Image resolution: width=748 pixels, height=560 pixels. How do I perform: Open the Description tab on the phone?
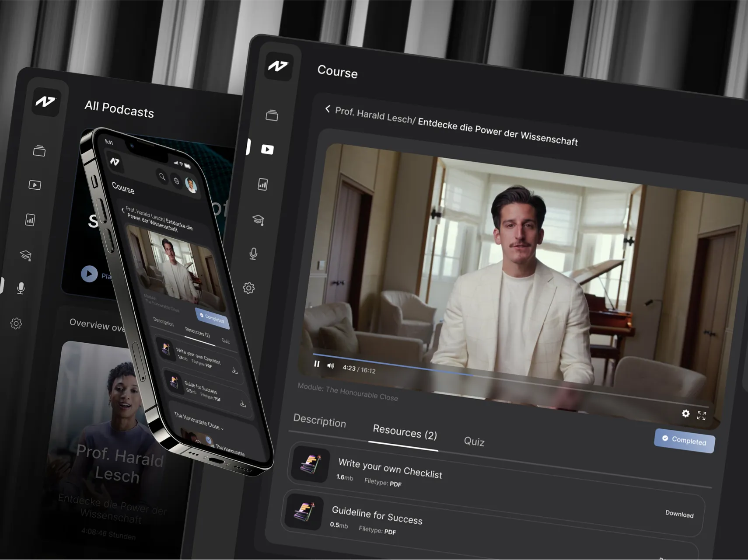tap(164, 322)
